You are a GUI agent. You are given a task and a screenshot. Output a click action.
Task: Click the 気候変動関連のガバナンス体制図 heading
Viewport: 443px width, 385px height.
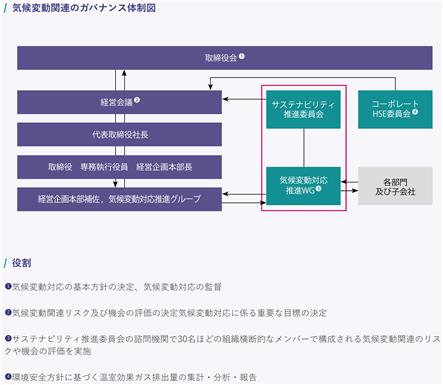point(84,8)
